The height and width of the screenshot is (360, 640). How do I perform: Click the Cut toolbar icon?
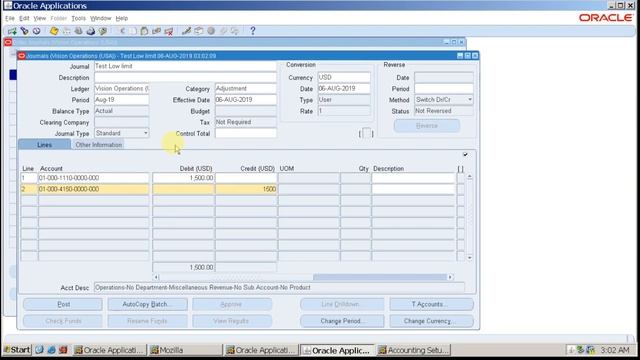coord(122,31)
